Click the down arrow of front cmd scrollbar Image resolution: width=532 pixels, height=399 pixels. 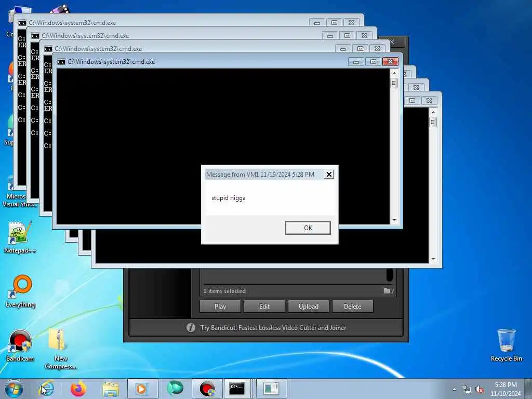click(394, 220)
